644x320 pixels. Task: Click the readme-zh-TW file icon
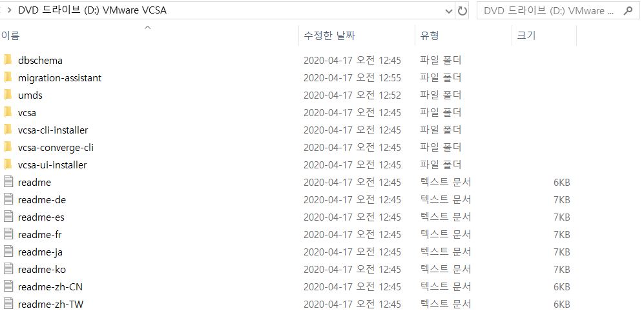[8, 305]
